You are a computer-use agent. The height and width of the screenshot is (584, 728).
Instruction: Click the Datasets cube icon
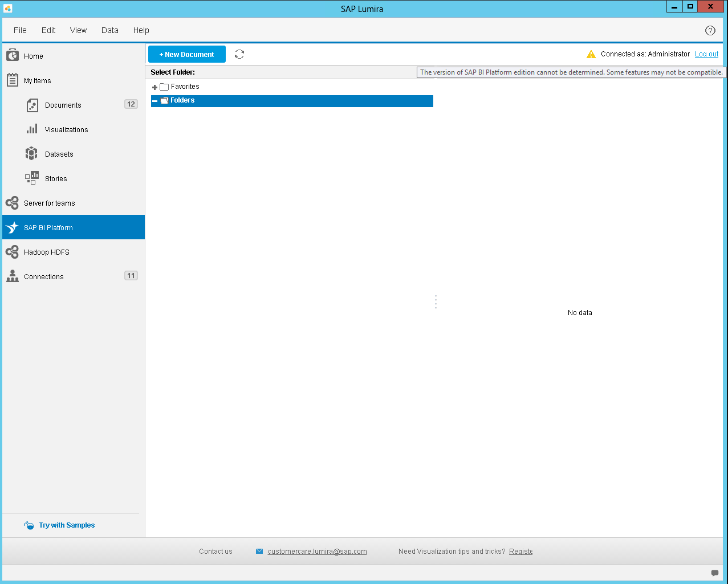click(31, 153)
